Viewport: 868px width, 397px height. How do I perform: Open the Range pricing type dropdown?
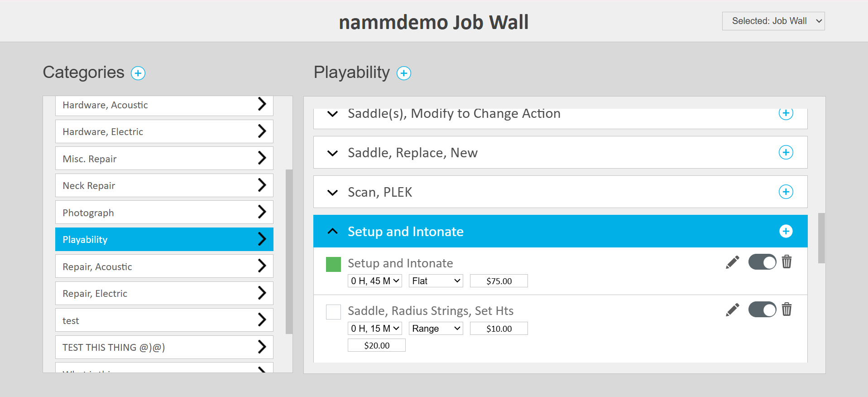pos(436,329)
